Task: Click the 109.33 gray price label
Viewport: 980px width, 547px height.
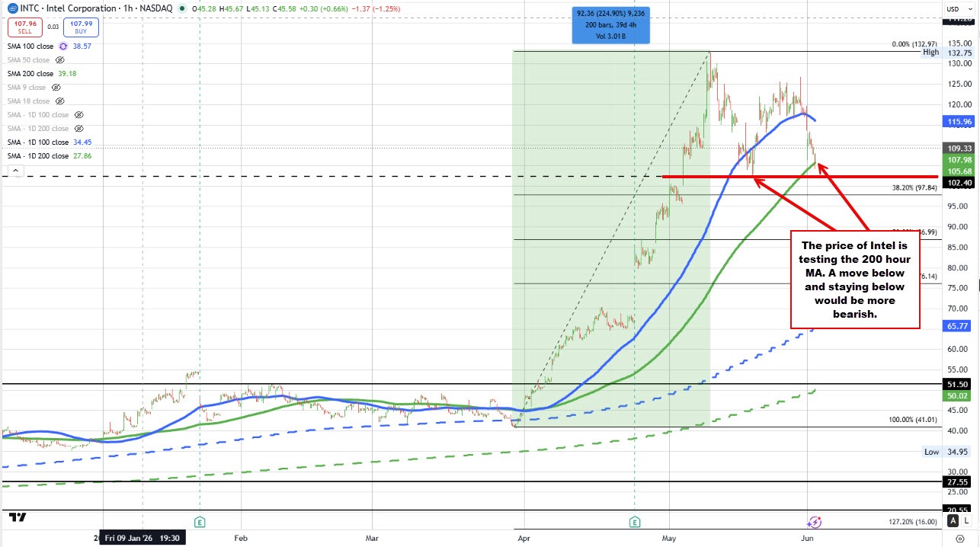Action: [x=958, y=148]
